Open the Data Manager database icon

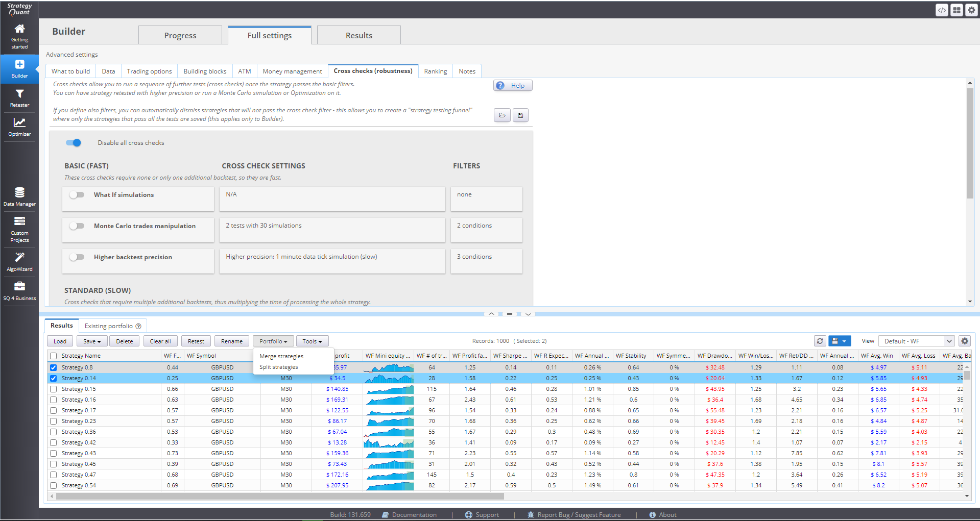point(19,192)
